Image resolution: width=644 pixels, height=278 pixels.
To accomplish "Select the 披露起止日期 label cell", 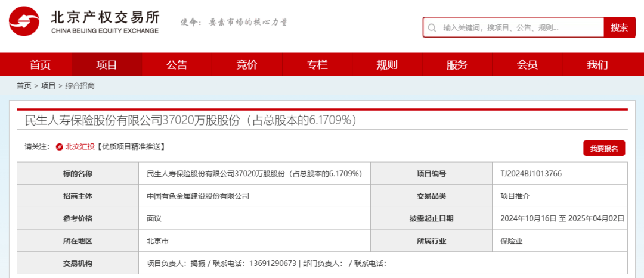I will [x=431, y=218].
